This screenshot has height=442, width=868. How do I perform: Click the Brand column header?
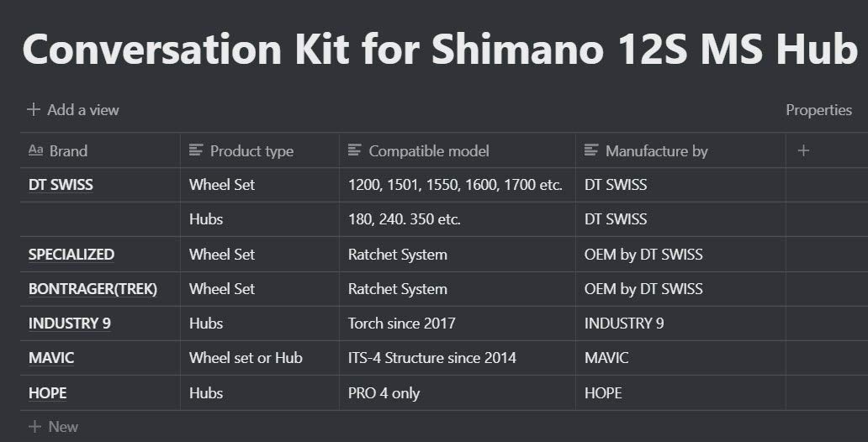pyautogui.click(x=67, y=151)
